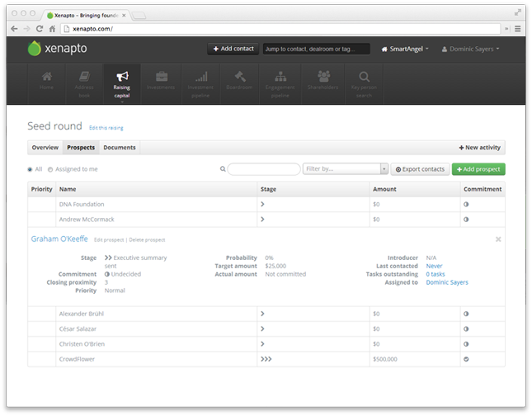Click the browser address bar
Image resolution: width=532 pixels, height=416 pixels.
click(280, 29)
